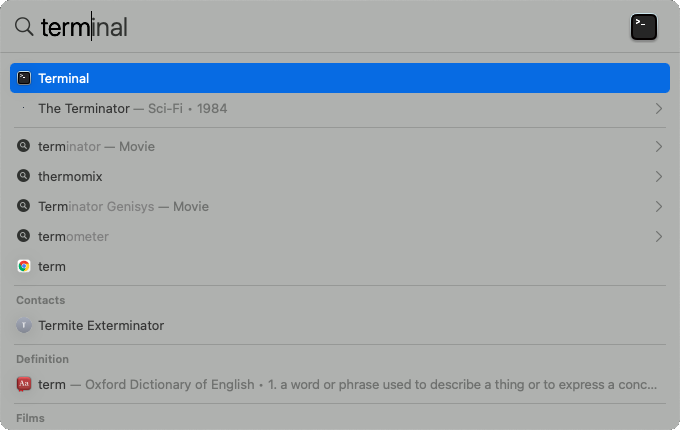Screen dimensions: 680x430
Task: Open the Terminal app icon in top hit
Action: pyautogui.click(x=24, y=78)
